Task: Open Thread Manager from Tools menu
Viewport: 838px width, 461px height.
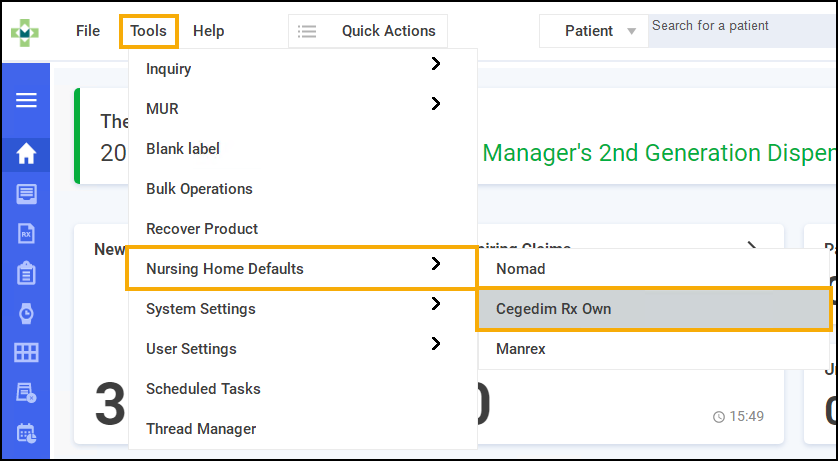Action: (x=201, y=429)
